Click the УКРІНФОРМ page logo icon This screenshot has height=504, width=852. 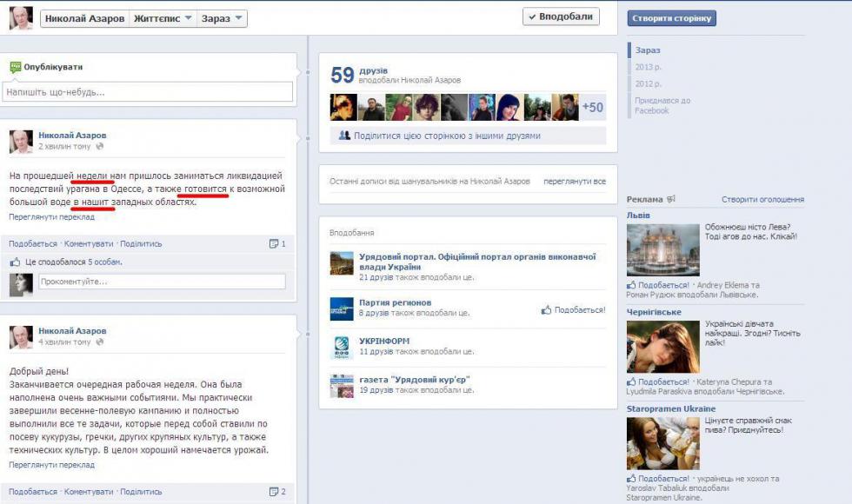342,347
